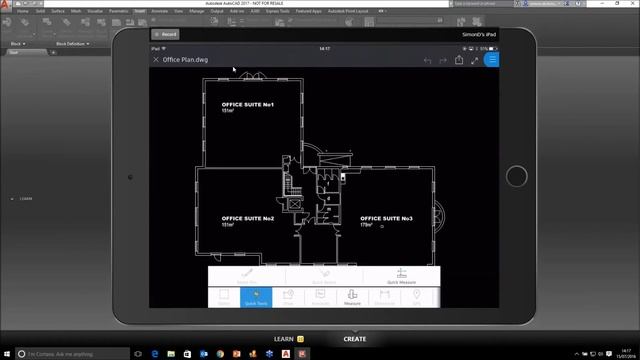The image size is (640, 360).
Task: Switch to the CREATE tab
Action: pyautogui.click(x=355, y=339)
